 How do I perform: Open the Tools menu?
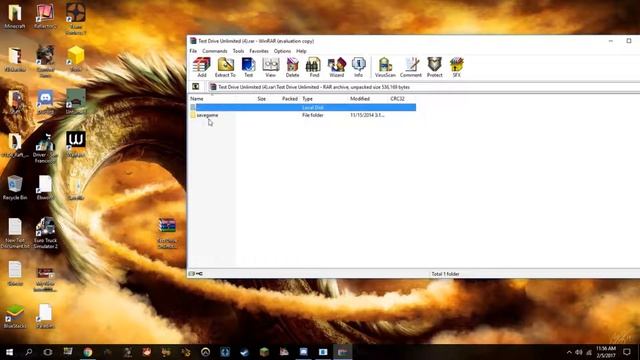point(238,51)
